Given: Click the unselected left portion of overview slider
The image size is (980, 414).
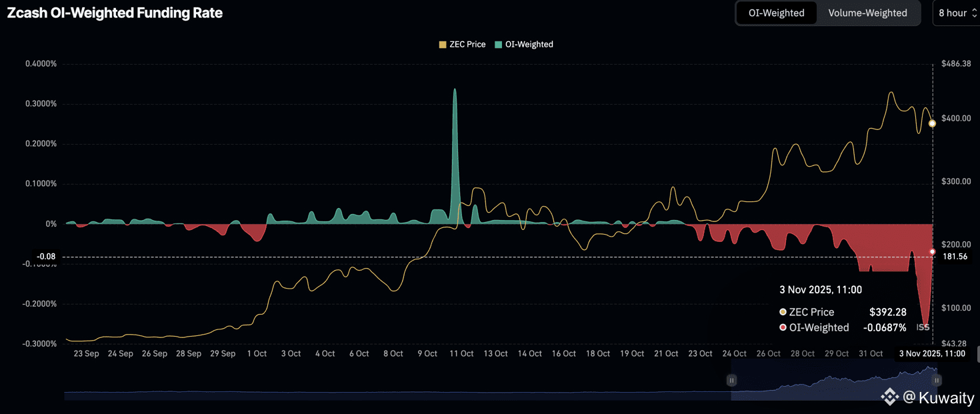Looking at the screenshot, I should (400, 393).
